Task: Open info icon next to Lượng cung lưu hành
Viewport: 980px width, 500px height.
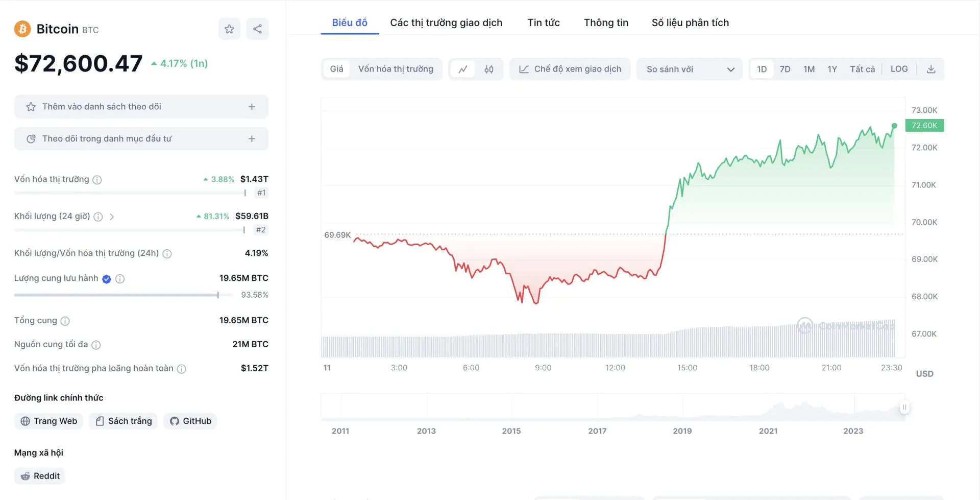Action: [120, 279]
